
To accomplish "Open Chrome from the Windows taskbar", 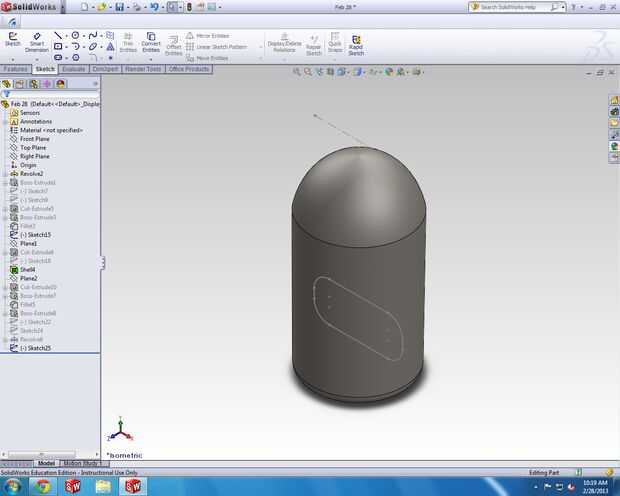I will click(x=44, y=486).
